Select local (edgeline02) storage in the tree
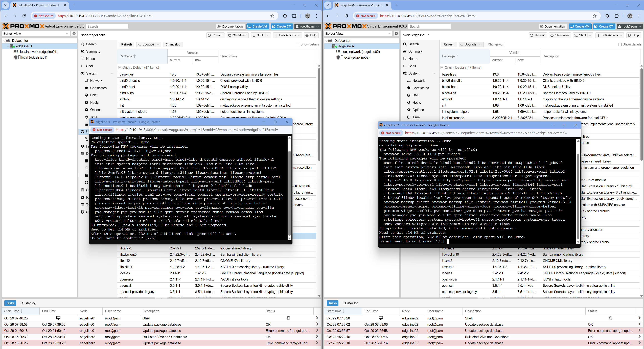The image size is (644, 349). coord(356,57)
